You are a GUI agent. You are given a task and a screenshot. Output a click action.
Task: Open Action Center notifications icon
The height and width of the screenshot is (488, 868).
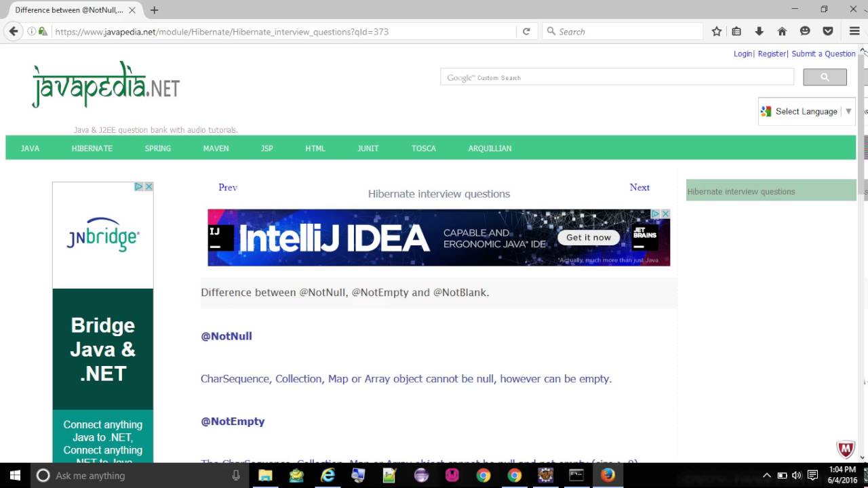[x=812, y=475]
